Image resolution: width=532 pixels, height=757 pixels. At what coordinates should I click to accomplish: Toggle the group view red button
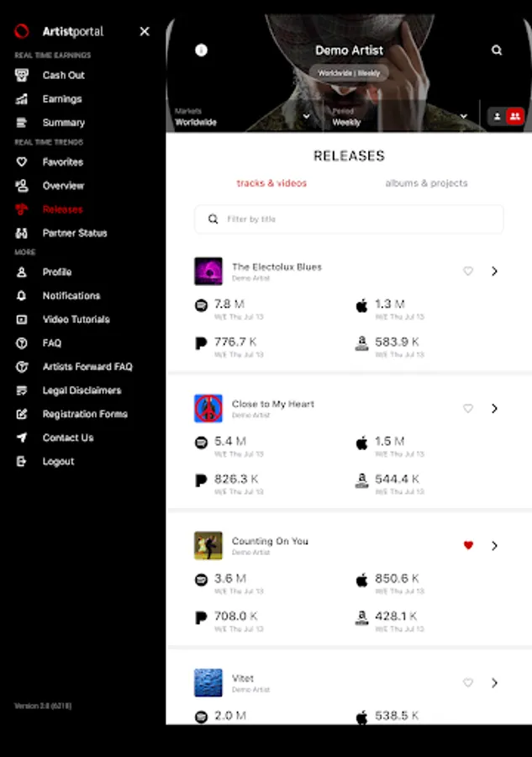(x=515, y=116)
